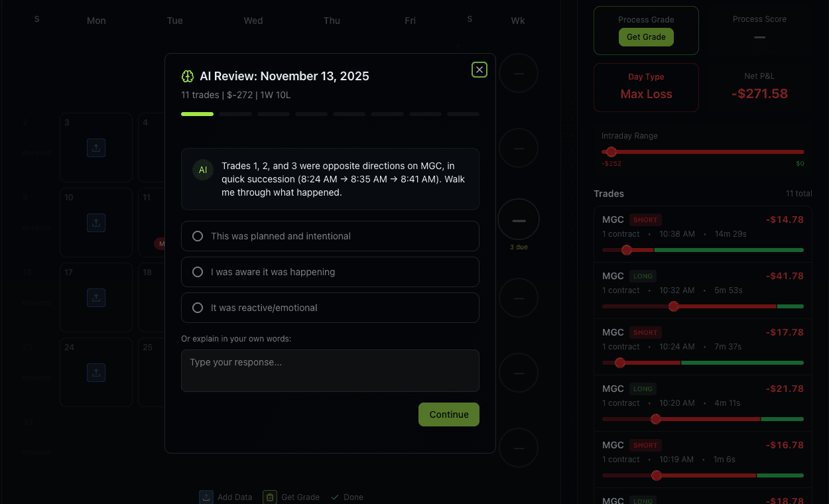Click Continue to submit the AI Review answer
Viewport: 829px width, 504px height.
coord(448,414)
